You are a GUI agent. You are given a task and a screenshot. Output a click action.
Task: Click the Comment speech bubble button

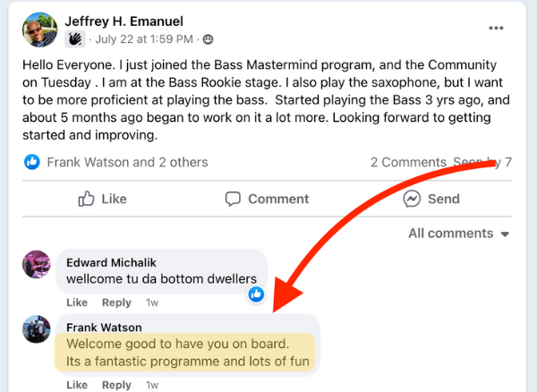coord(267,199)
